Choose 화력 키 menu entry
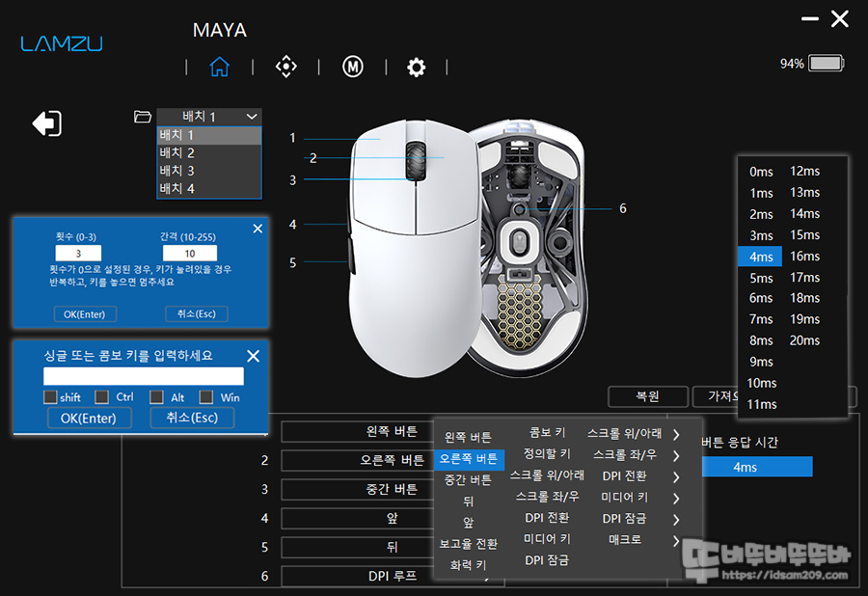Screen dimensions: 868x596 point(469,565)
